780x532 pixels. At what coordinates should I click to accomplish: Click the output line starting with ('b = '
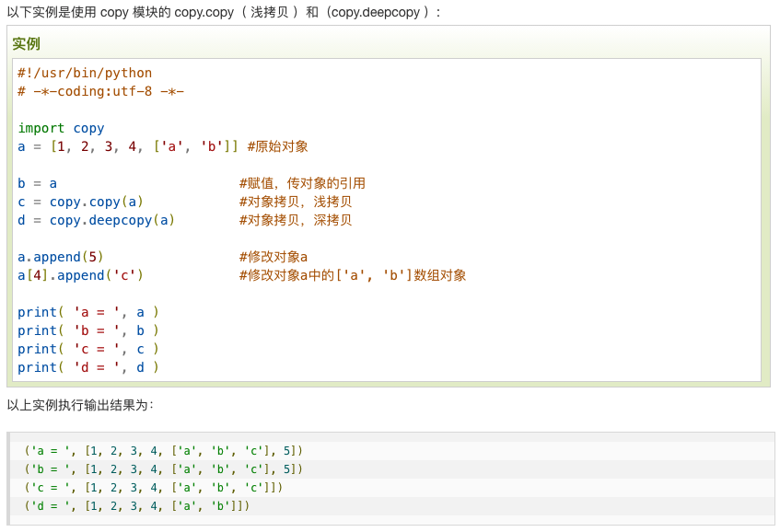(x=164, y=469)
